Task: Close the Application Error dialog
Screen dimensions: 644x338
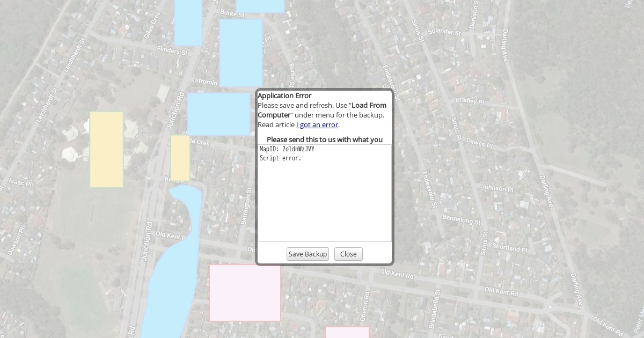Action: coord(348,254)
